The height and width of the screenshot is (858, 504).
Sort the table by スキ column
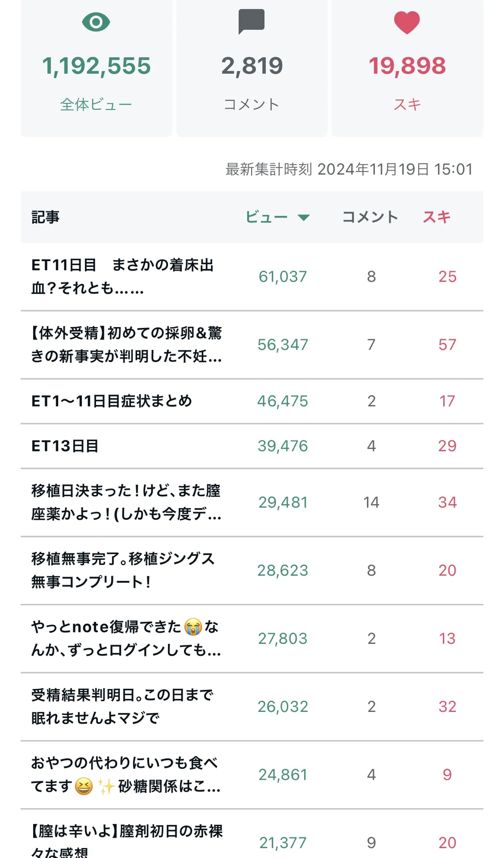click(x=437, y=217)
